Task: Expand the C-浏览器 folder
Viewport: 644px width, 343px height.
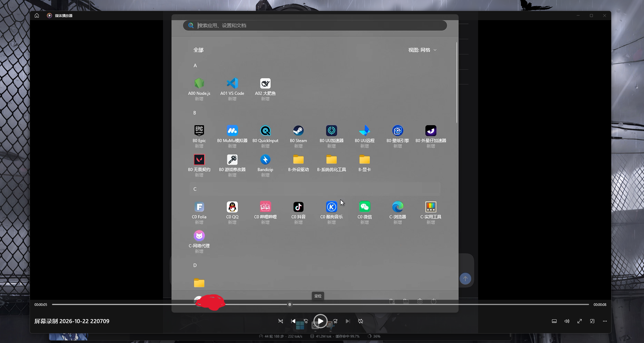Action: coord(398,207)
